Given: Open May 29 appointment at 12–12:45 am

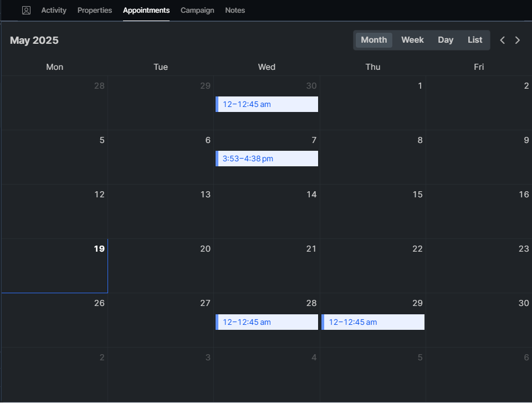Looking at the screenshot, I should coord(373,322).
